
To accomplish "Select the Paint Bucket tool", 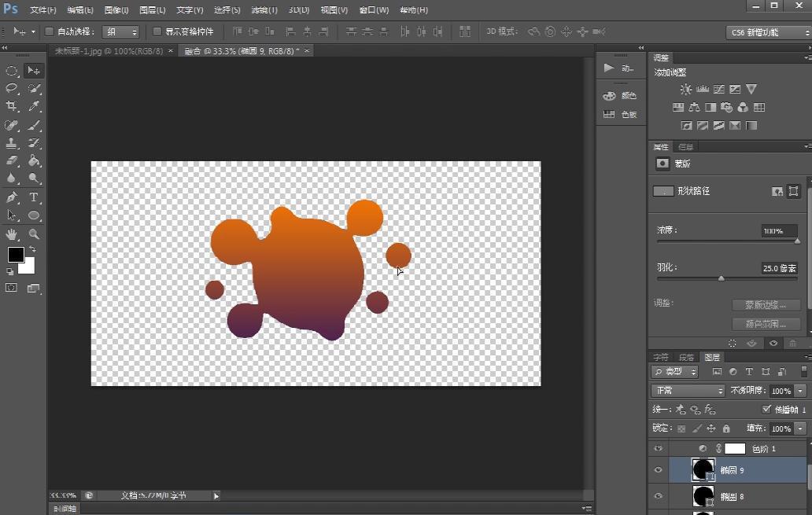I will point(34,161).
